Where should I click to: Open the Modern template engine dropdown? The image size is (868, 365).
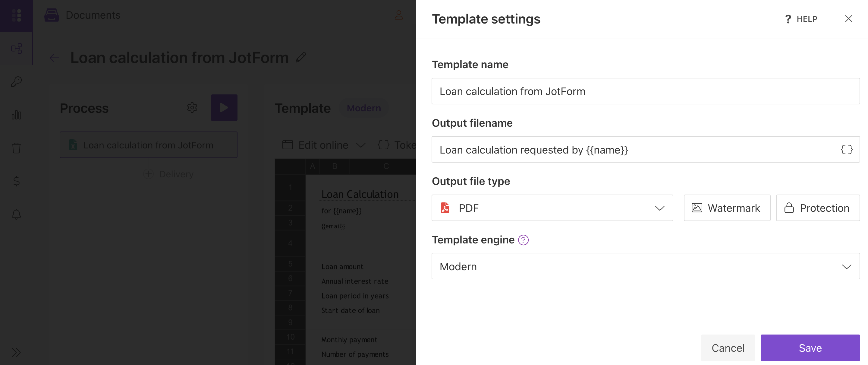tap(646, 266)
